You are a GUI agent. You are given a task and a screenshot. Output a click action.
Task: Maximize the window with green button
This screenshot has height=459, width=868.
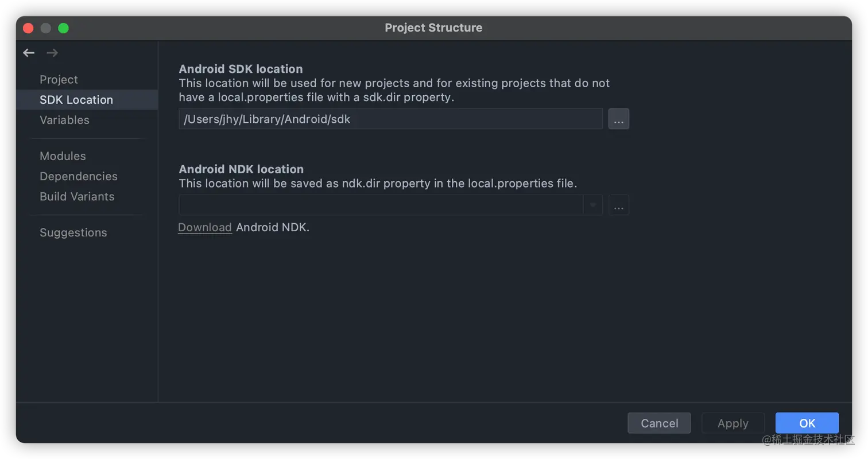click(64, 28)
